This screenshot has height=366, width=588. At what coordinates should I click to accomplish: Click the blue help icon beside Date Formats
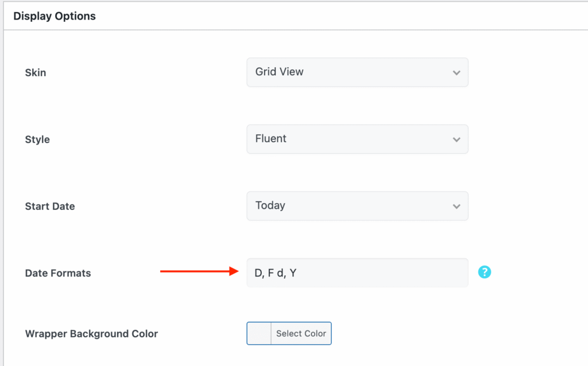[x=485, y=272]
